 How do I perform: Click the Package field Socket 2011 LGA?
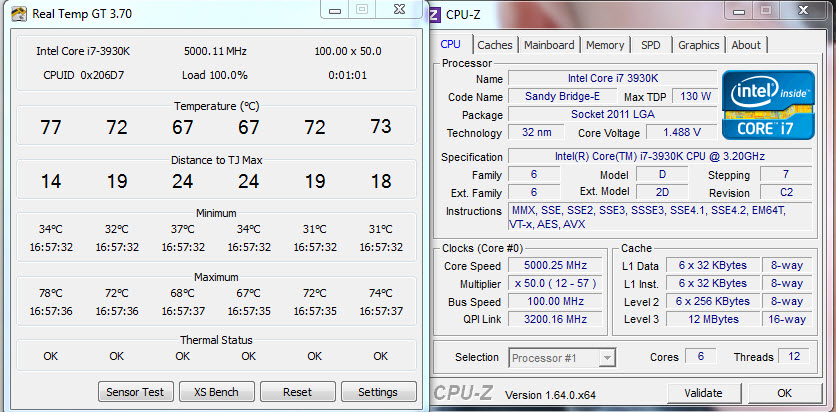click(613, 114)
